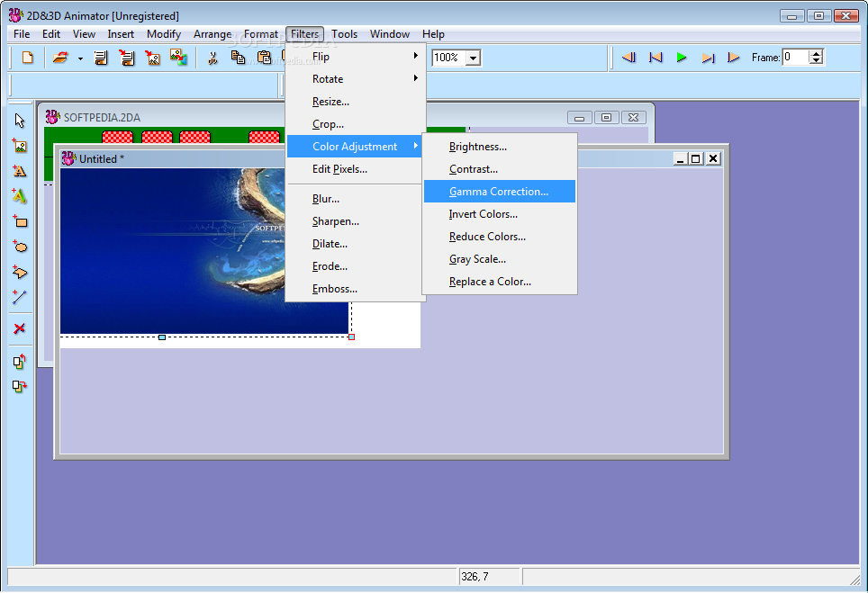This screenshot has width=868, height=593.
Task: Apply the Dilate... filter
Action: [x=356, y=244]
